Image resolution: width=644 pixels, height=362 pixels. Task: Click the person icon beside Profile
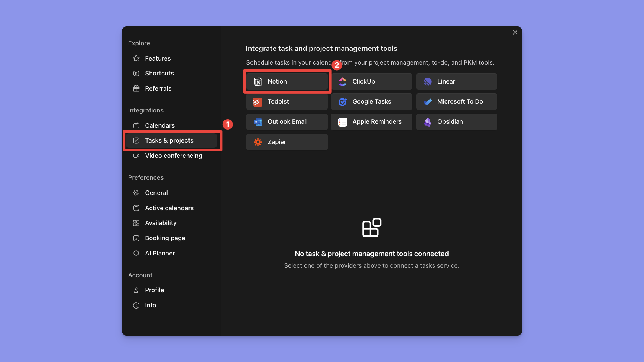click(x=136, y=290)
